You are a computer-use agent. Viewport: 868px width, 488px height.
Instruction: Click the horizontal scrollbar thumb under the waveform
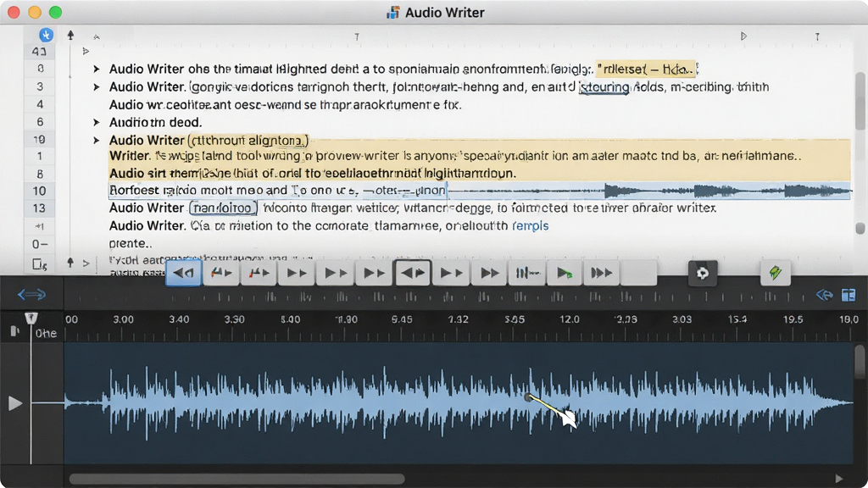(237, 479)
